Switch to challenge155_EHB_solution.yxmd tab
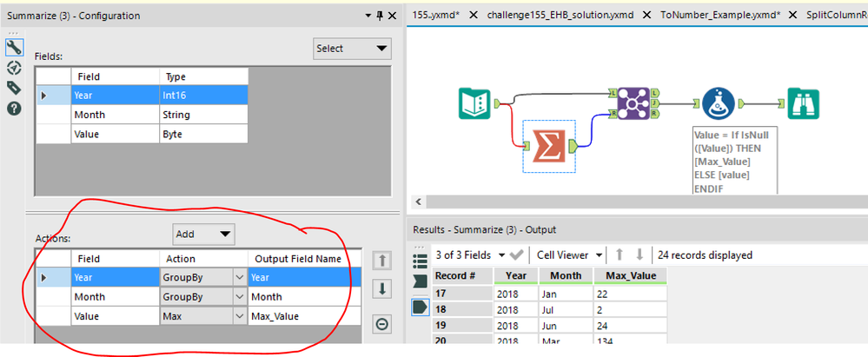 click(x=560, y=15)
